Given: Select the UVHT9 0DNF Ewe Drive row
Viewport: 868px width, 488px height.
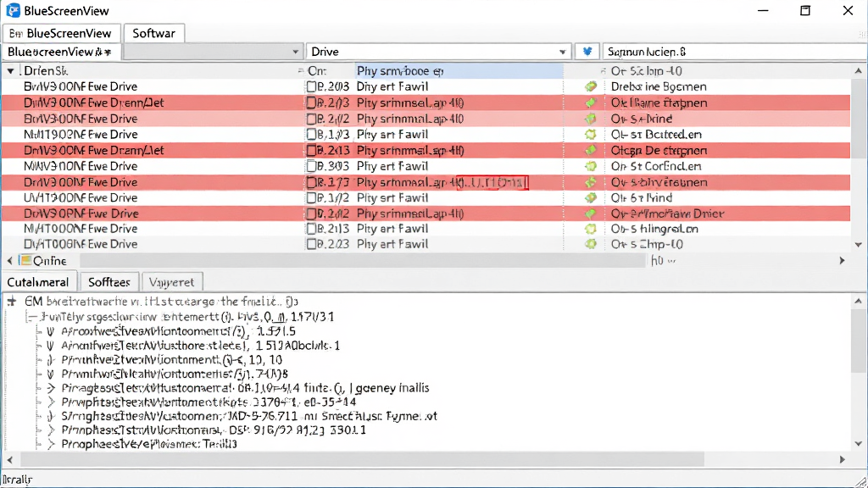Looking at the screenshot, I should [x=426, y=197].
